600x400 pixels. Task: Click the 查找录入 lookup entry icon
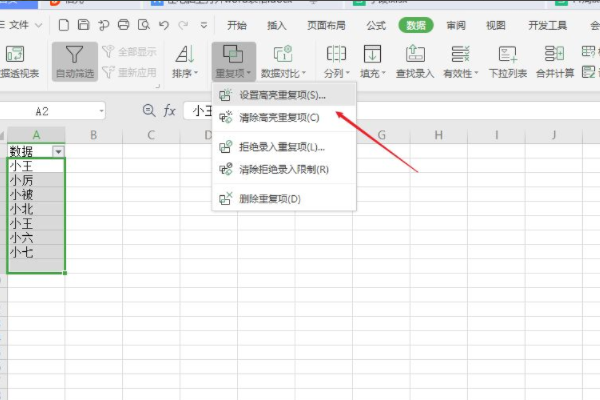(x=415, y=62)
